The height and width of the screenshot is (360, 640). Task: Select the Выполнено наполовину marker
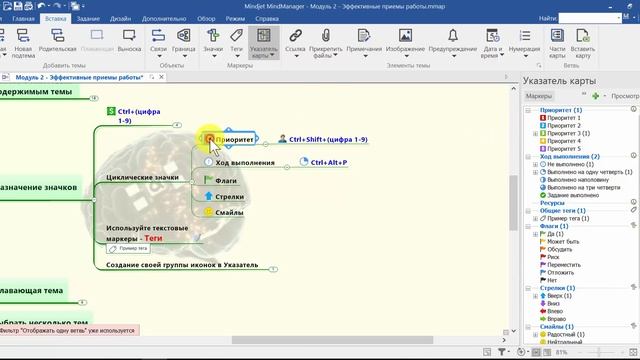574,180
